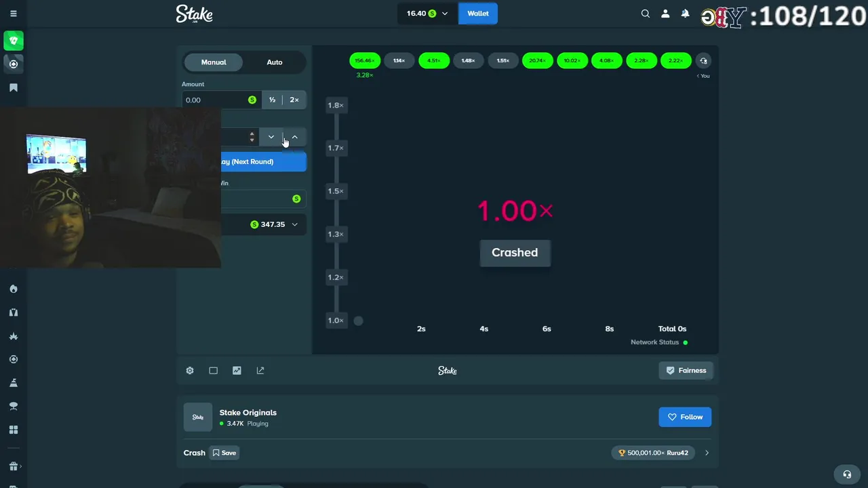Click the Network Status indicator
The image size is (868, 488).
[x=659, y=342]
